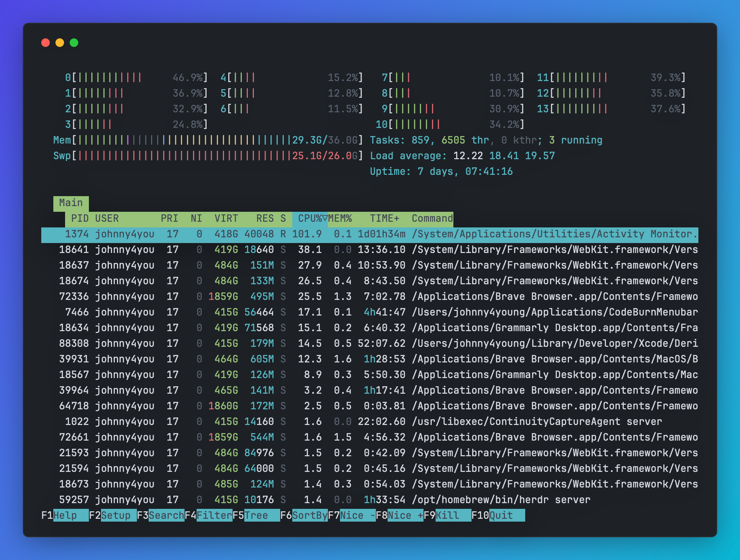Image resolution: width=740 pixels, height=560 pixels.
Task: Toggle sort direction on CPU% column
Action: 310,219
